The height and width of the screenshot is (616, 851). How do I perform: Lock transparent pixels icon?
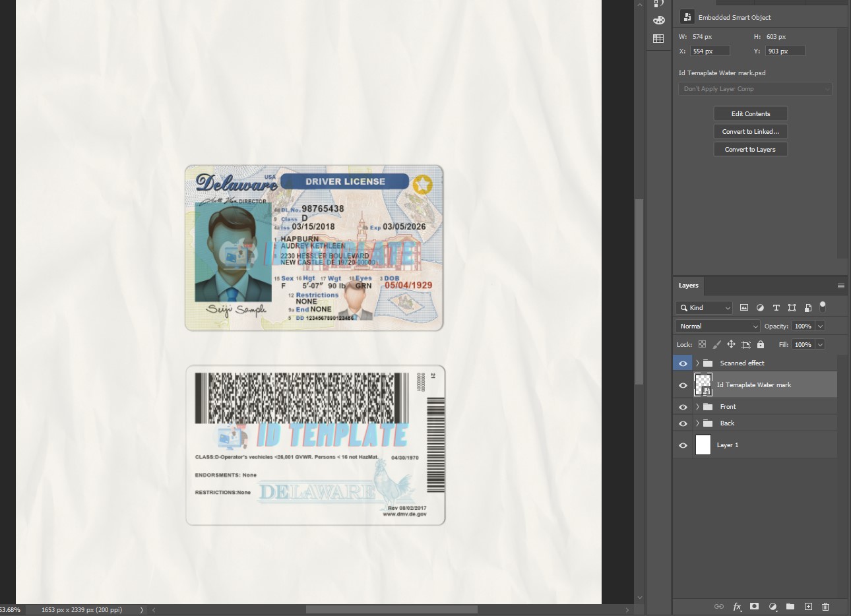point(702,344)
